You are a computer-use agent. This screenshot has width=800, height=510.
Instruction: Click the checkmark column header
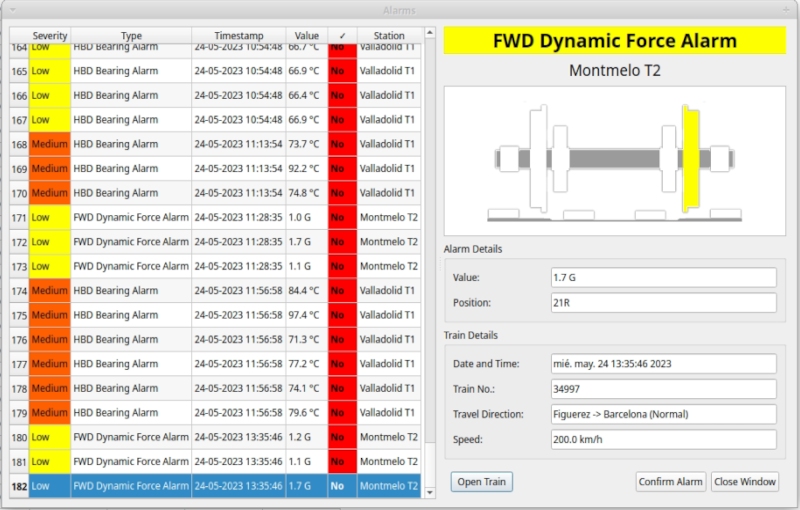[x=342, y=36]
